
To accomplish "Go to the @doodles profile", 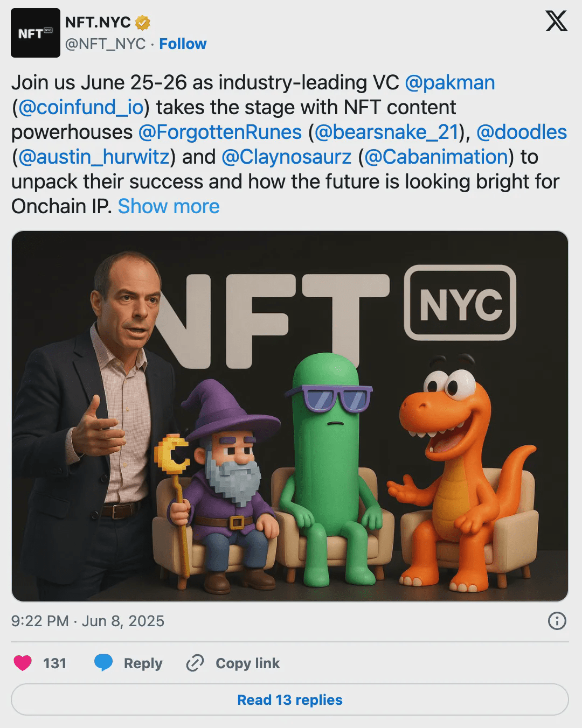I will 522,132.
